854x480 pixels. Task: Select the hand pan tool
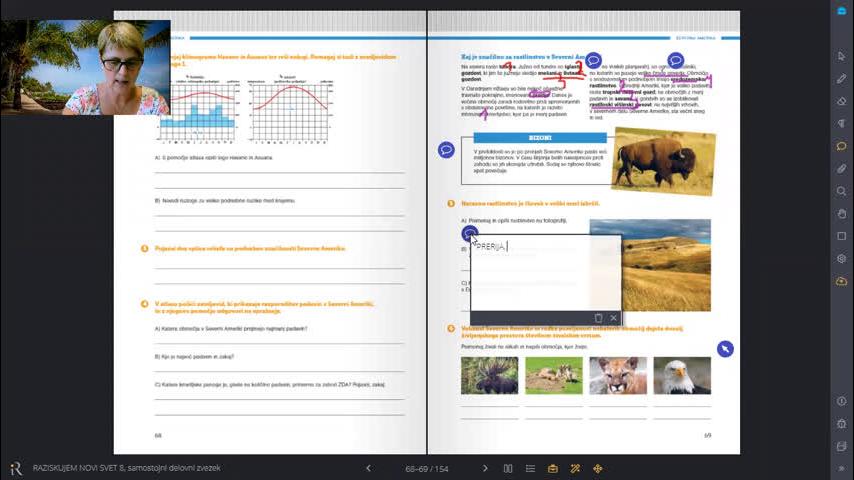click(841, 213)
